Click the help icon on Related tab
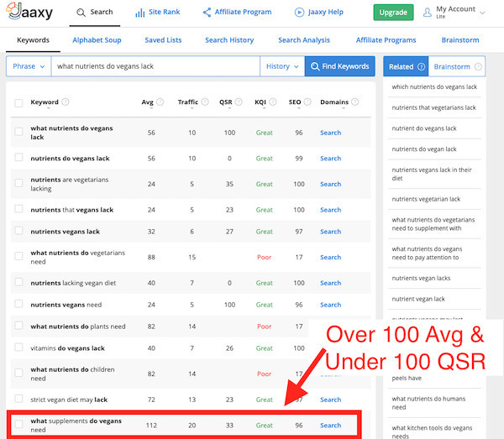The height and width of the screenshot is (439, 504). tap(421, 66)
